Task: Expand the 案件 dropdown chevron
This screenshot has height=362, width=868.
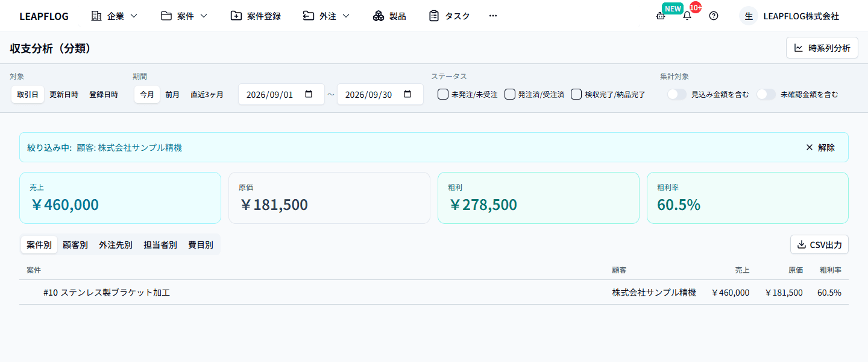Action: point(204,16)
